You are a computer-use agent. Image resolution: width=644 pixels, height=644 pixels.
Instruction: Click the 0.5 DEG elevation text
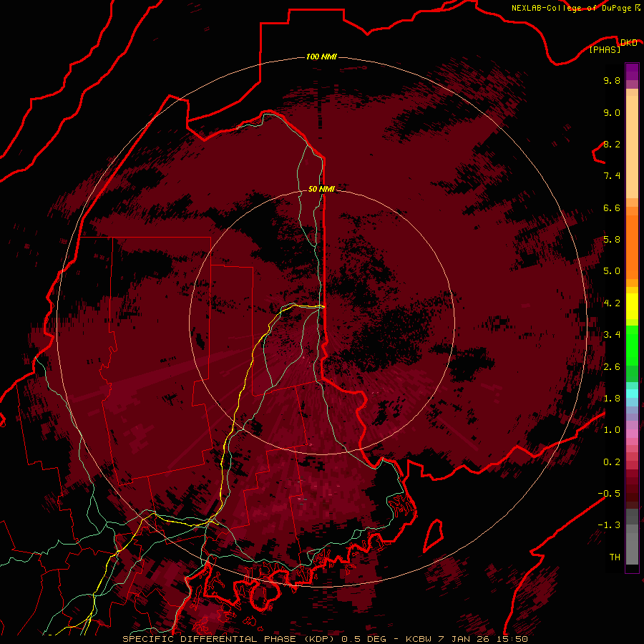[364, 639]
